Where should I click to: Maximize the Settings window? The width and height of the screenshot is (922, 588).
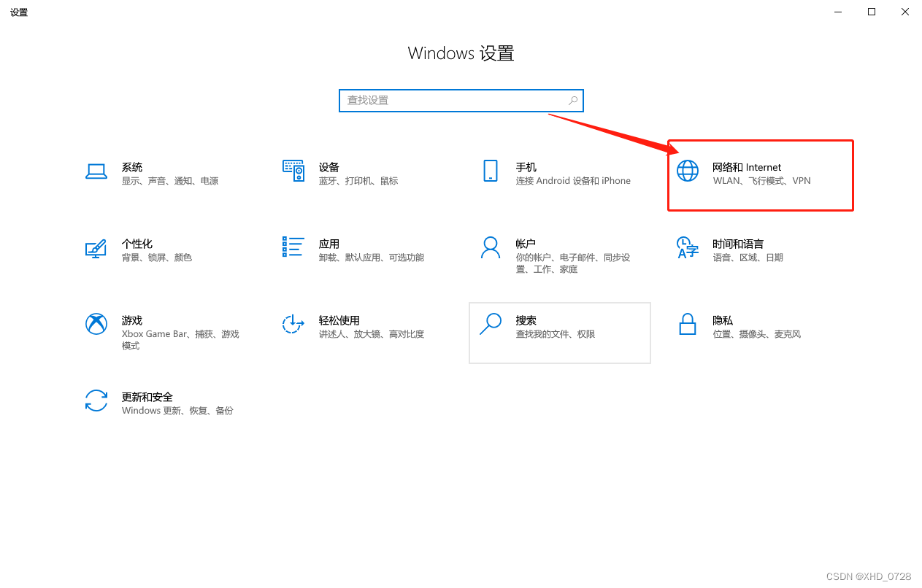tap(872, 12)
